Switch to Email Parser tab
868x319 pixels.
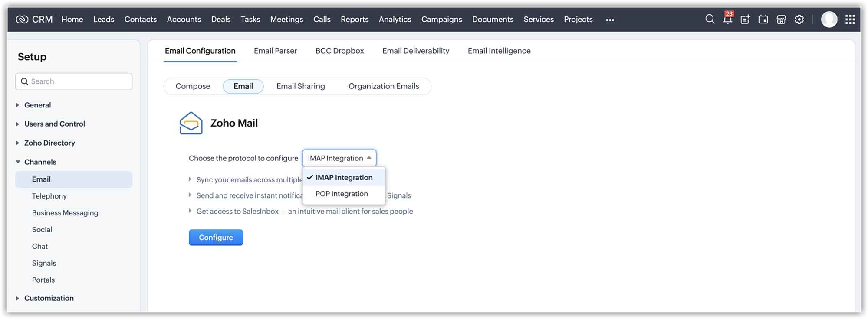[276, 51]
